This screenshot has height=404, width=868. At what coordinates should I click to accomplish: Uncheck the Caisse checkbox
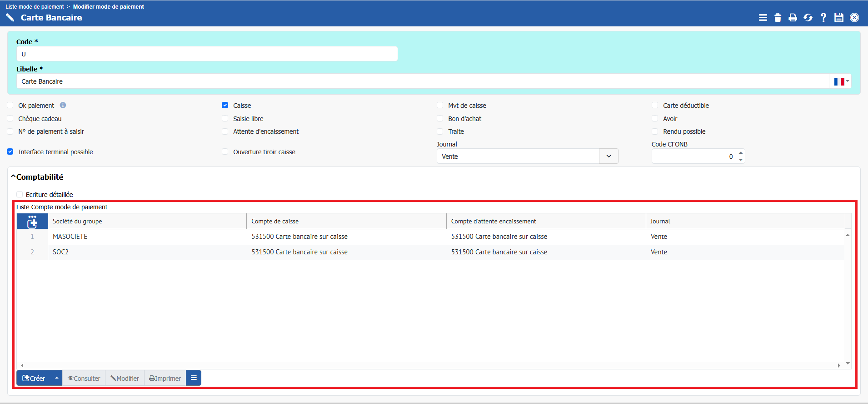click(x=225, y=105)
